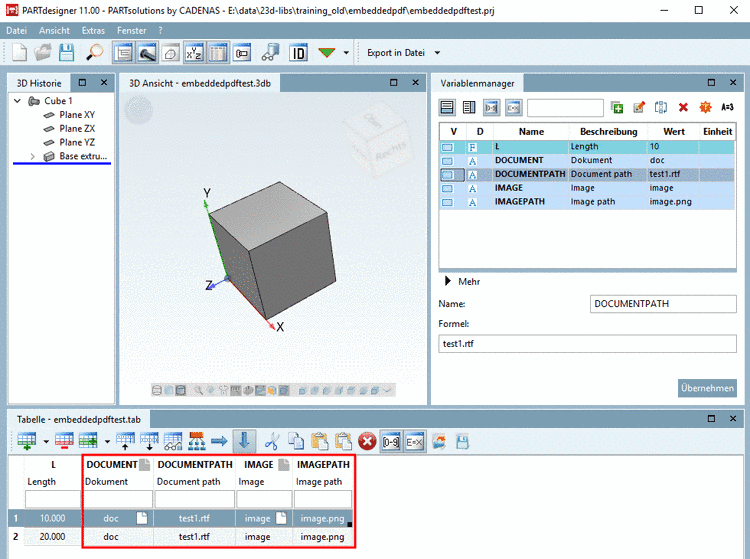Open dropdown beside insert row icon
The image size is (750, 559).
pos(46,441)
